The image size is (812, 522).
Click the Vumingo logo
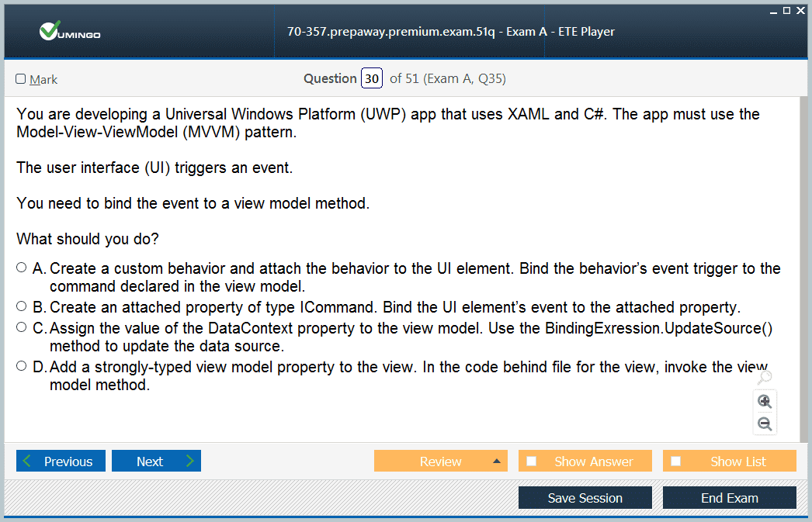pyautogui.click(x=70, y=32)
